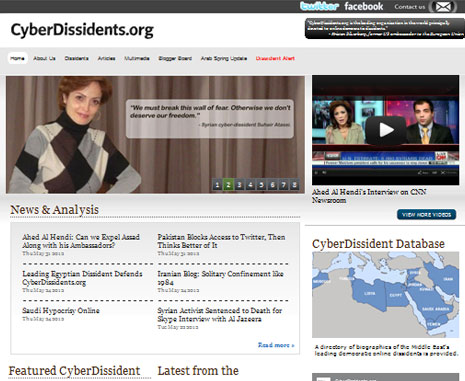Screen dimensions: 465x381
Task: Click the Latest from the heading
Action: pyautogui.click(x=198, y=371)
